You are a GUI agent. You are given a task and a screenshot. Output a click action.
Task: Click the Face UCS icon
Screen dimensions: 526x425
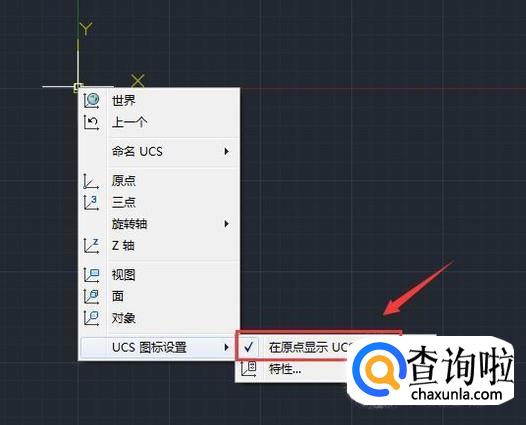click(x=91, y=297)
